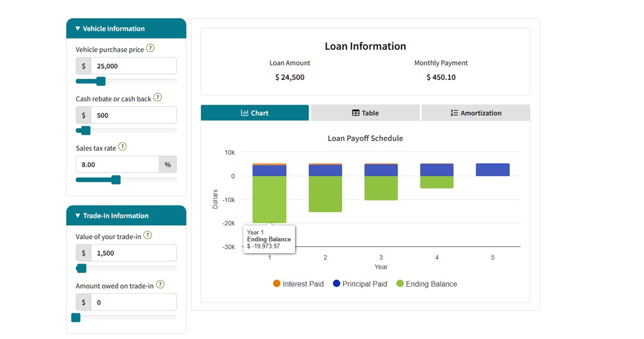
Task: Switch to the Amortization tab
Action: coord(475,113)
